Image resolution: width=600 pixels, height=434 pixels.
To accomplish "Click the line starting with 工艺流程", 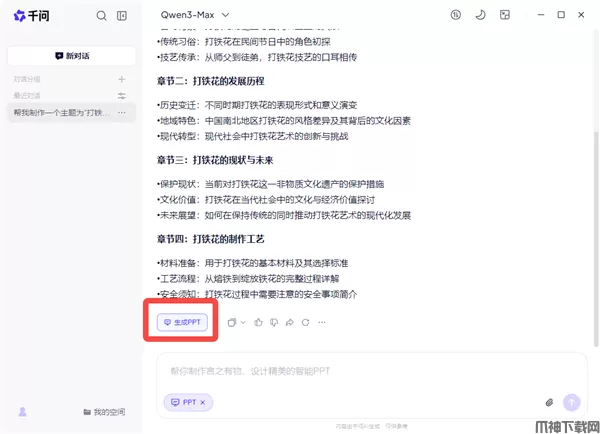I will click(x=248, y=279).
